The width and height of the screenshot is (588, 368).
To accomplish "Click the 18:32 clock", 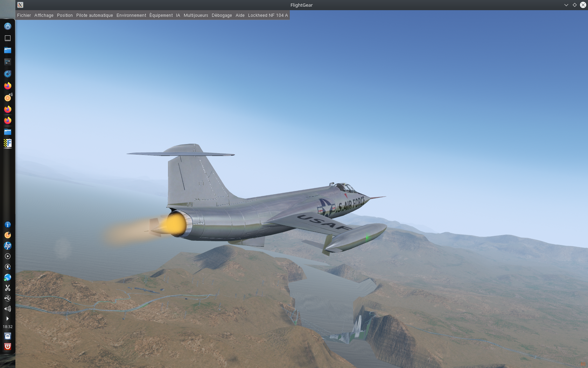I will click(x=8, y=327).
